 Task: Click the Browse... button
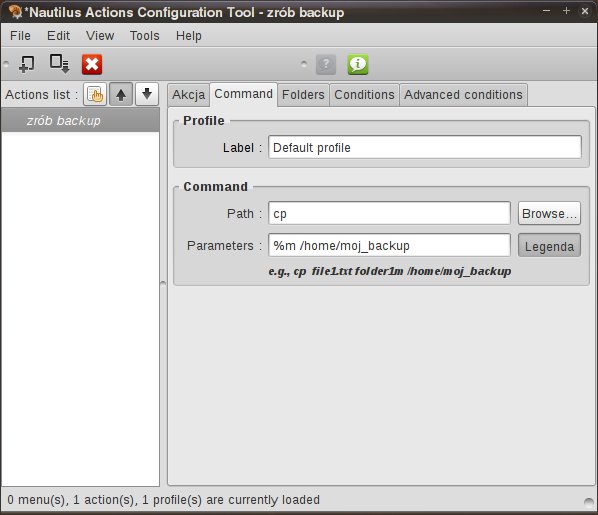[x=549, y=213]
